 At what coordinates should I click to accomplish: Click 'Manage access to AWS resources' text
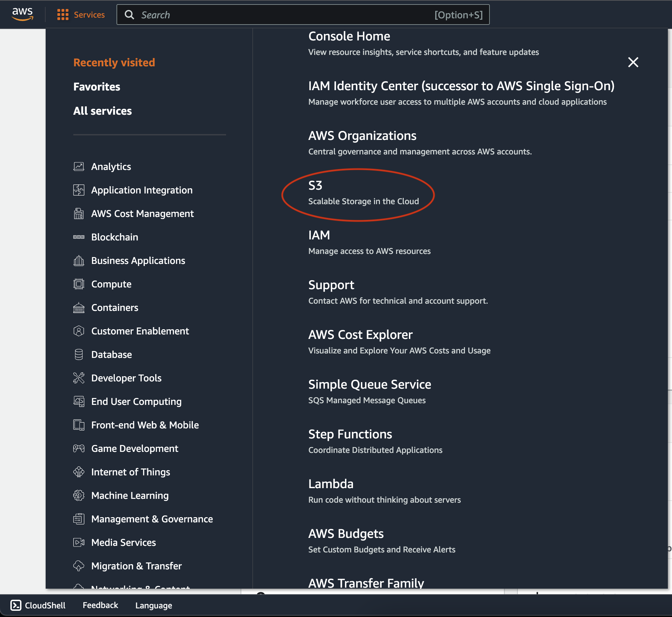pos(369,251)
